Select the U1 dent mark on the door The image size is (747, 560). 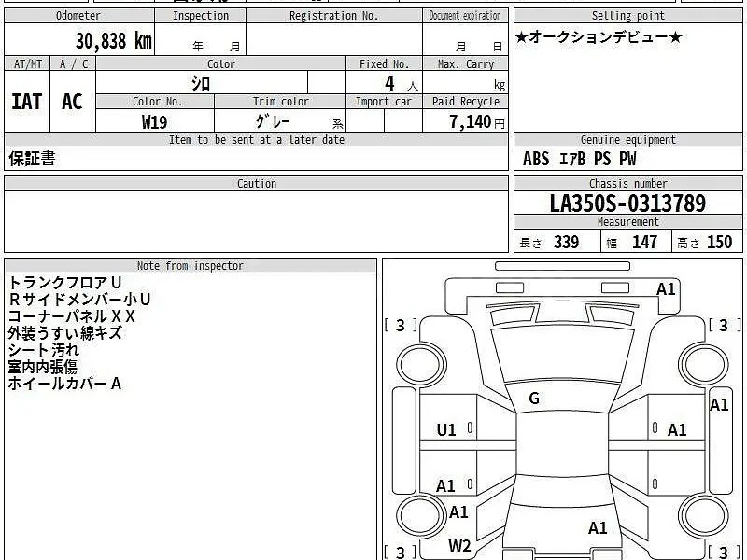pyautogui.click(x=446, y=430)
